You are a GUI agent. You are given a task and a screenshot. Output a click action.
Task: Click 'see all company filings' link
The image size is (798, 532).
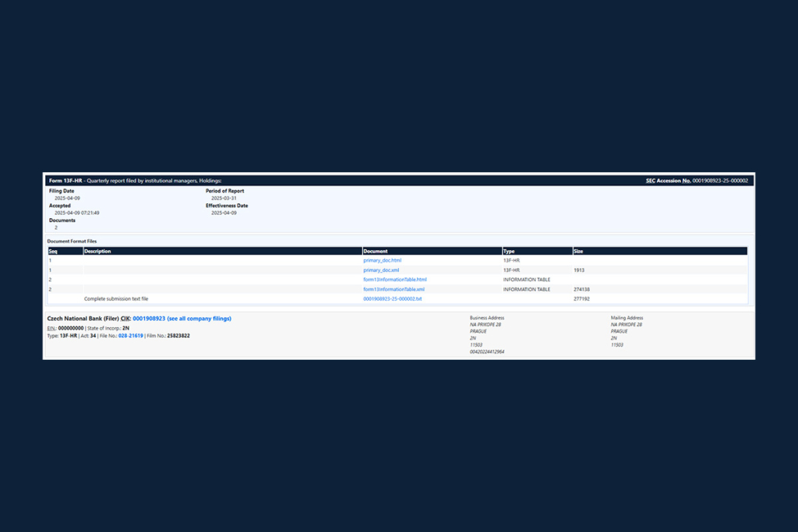(199, 319)
